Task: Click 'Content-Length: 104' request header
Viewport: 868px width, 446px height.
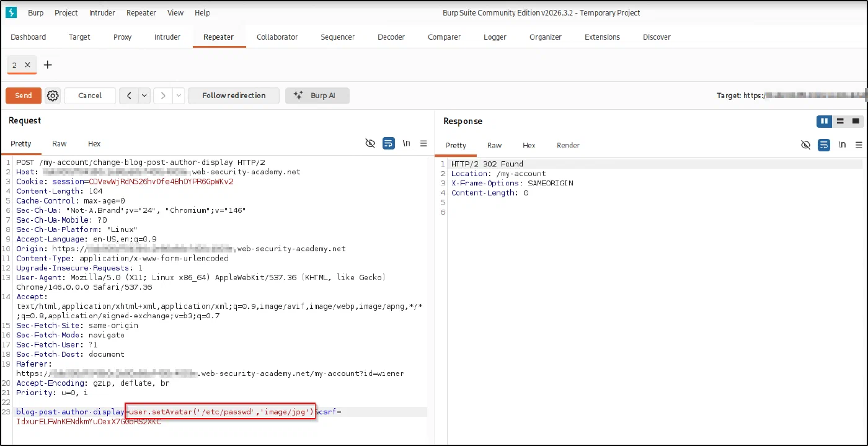Action: (x=60, y=191)
